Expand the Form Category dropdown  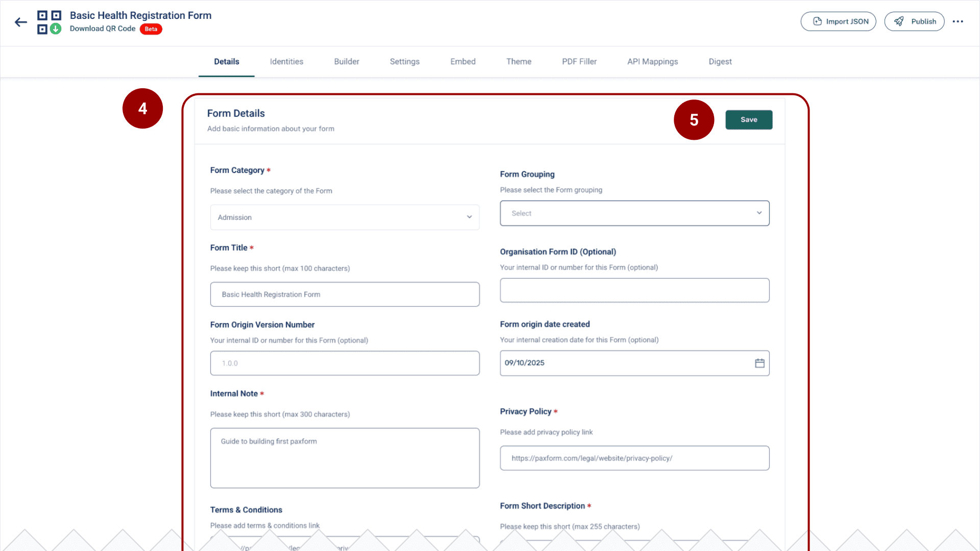pyautogui.click(x=345, y=217)
